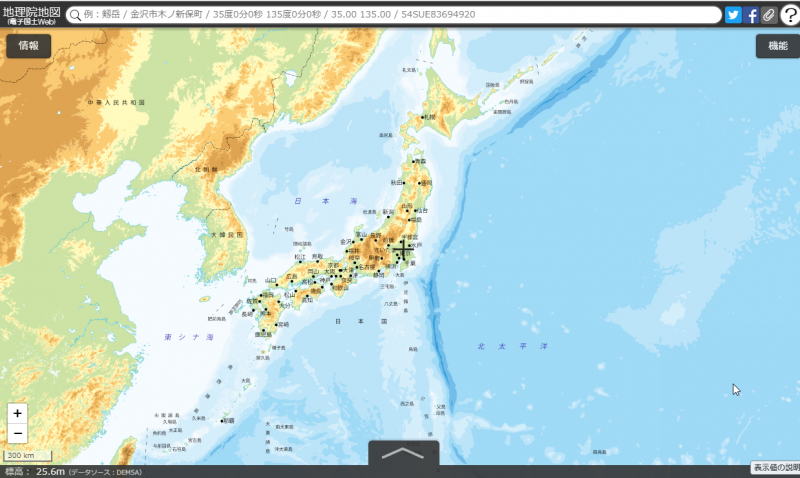Image resolution: width=800 pixels, height=478 pixels.
Task: Click the link/clip share icon
Action: click(x=768, y=15)
